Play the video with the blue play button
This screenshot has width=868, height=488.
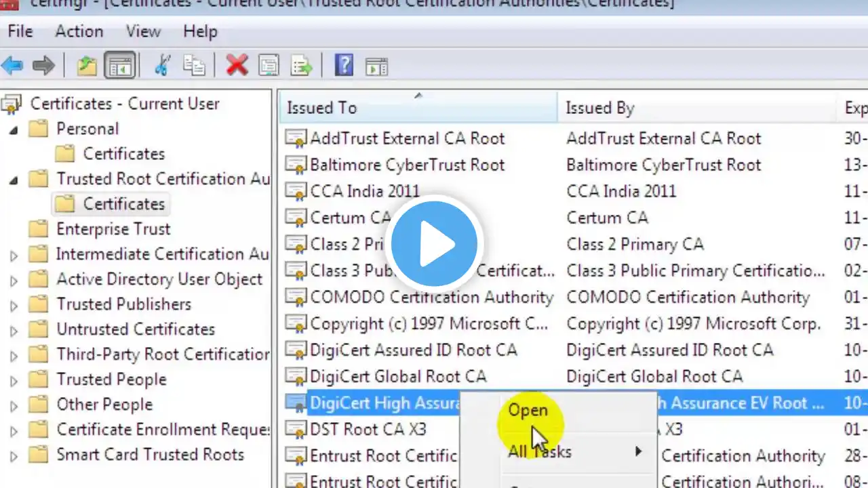pyautogui.click(x=434, y=244)
